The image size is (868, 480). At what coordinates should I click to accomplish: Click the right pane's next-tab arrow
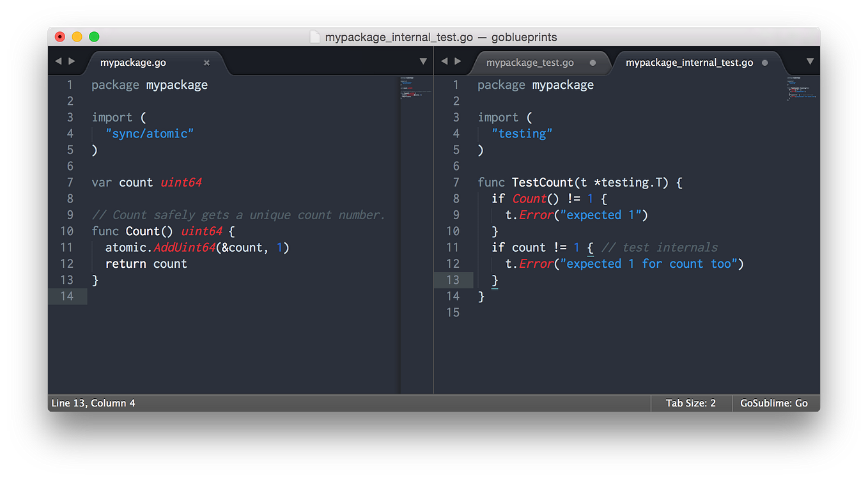(458, 61)
